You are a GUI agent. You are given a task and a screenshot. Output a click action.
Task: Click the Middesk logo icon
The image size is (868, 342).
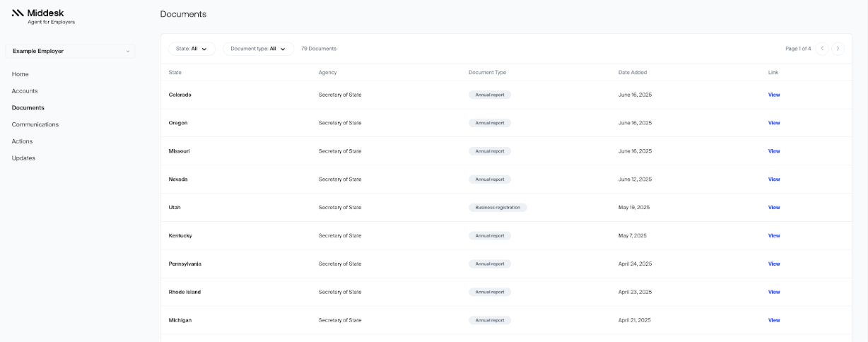(18, 13)
